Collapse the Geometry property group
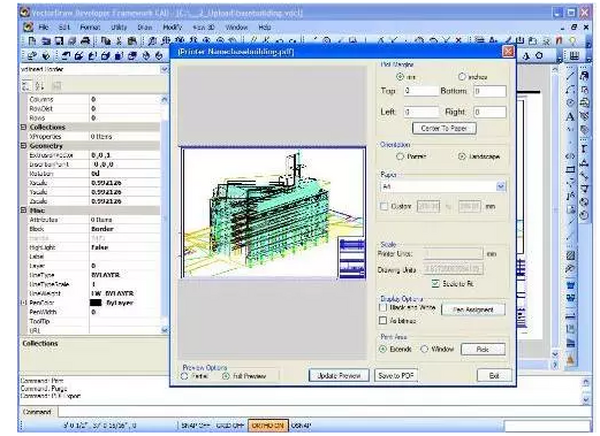 tap(23, 145)
